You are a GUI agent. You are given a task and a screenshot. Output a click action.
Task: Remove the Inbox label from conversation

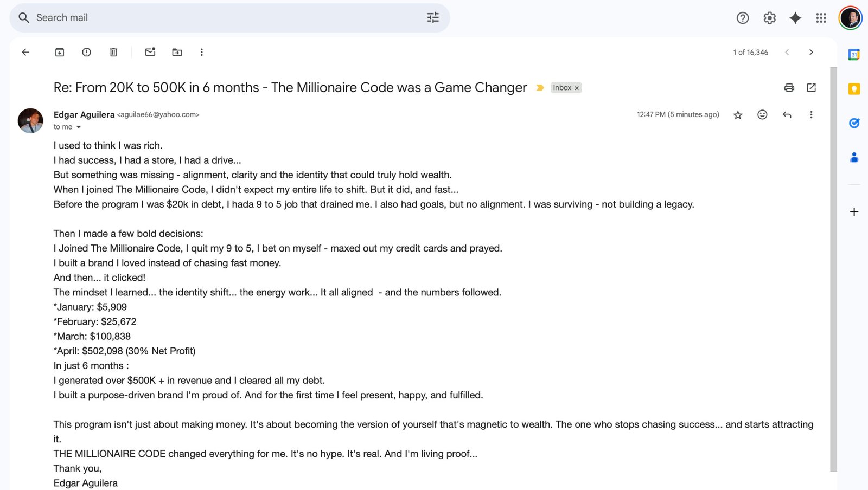[x=577, y=88]
